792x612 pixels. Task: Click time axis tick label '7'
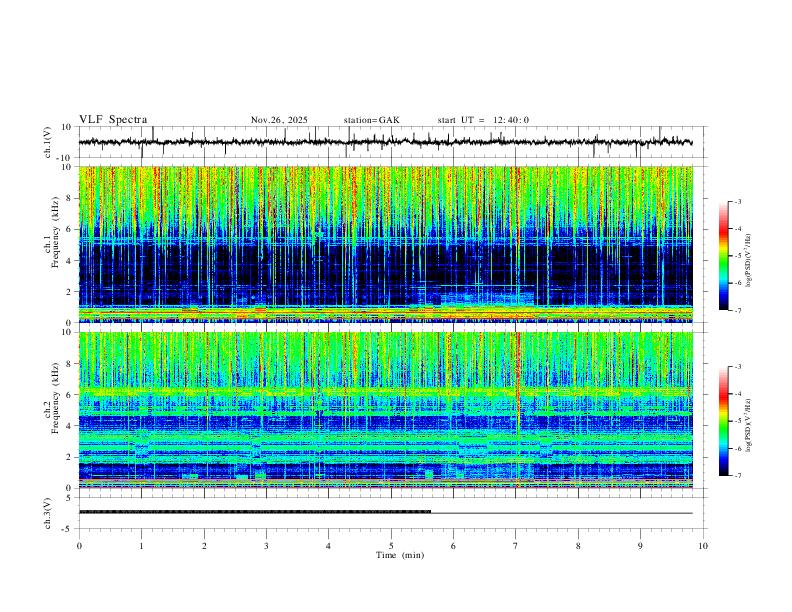[516, 546]
